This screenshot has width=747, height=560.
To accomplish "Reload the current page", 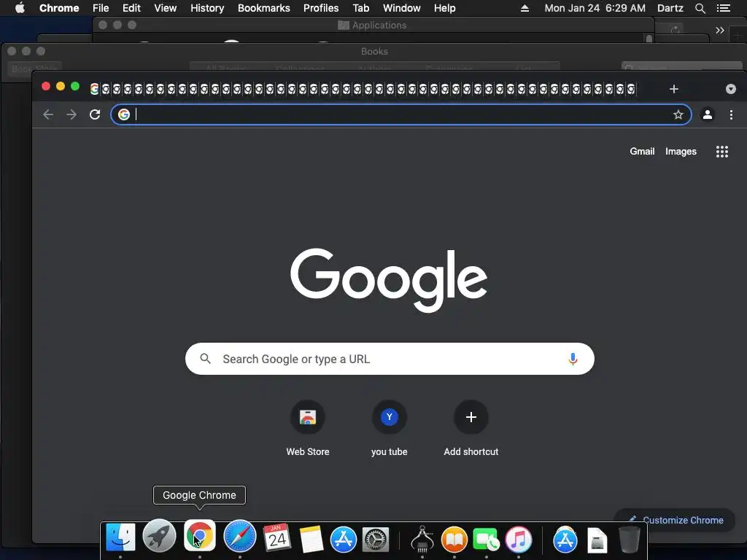I will point(95,114).
